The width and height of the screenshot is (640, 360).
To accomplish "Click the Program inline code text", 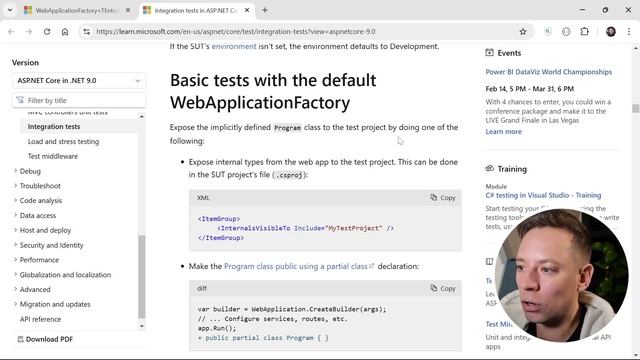I will coord(287,128).
